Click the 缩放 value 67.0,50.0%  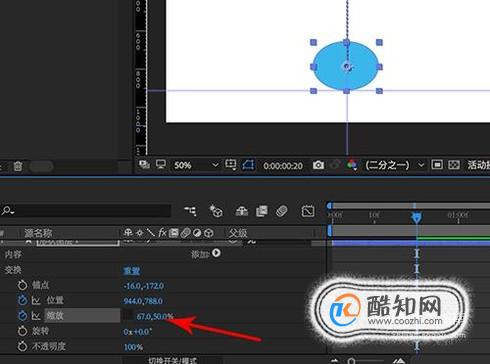[x=155, y=316]
